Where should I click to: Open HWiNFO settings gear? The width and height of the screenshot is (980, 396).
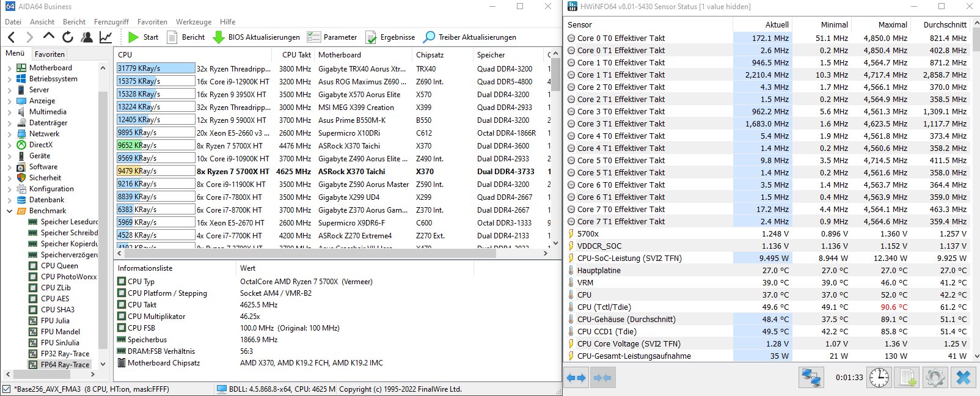click(x=935, y=378)
